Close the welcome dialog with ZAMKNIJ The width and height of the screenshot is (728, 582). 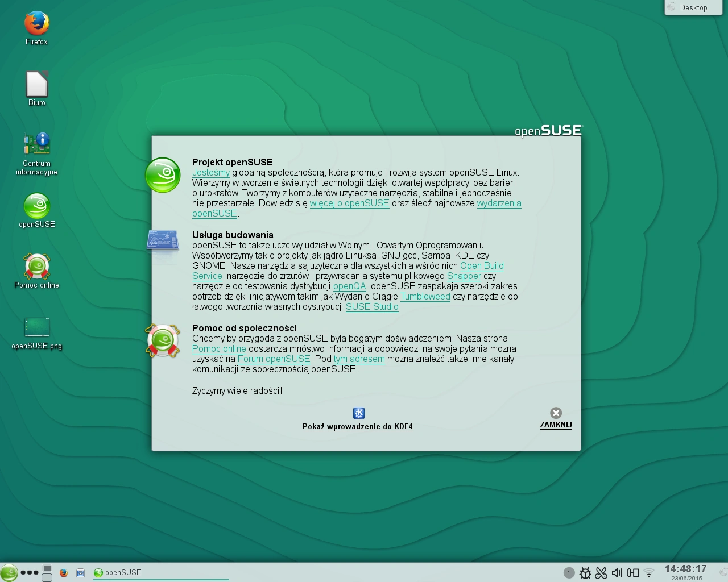556,418
